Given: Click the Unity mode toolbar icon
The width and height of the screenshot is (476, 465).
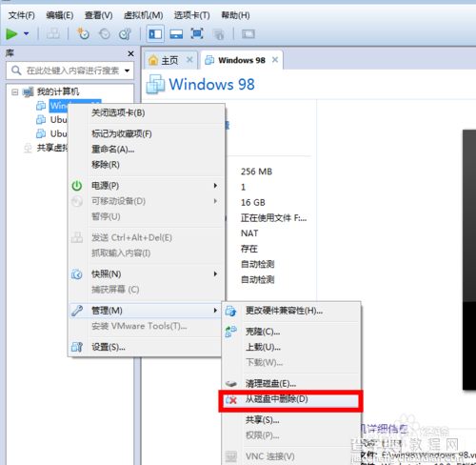Looking at the screenshot, I should [x=218, y=34].
